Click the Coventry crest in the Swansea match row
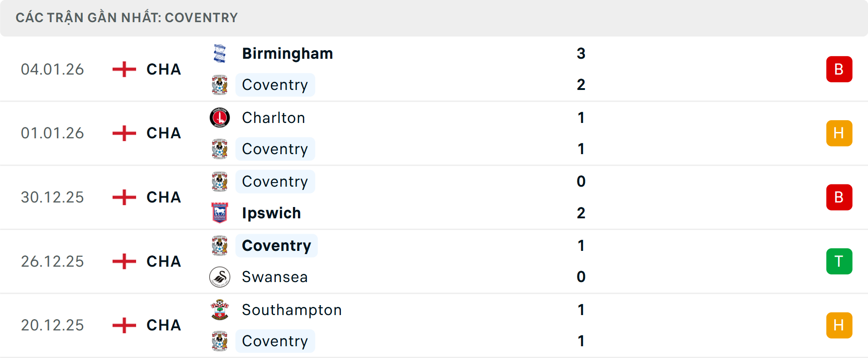Screen dimensions: 868x358 (x=220, y=245)
